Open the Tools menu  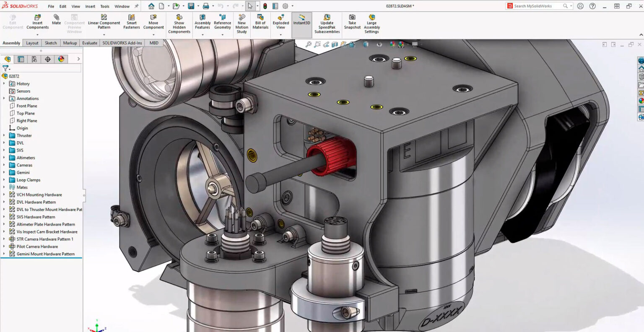(105, 6)
